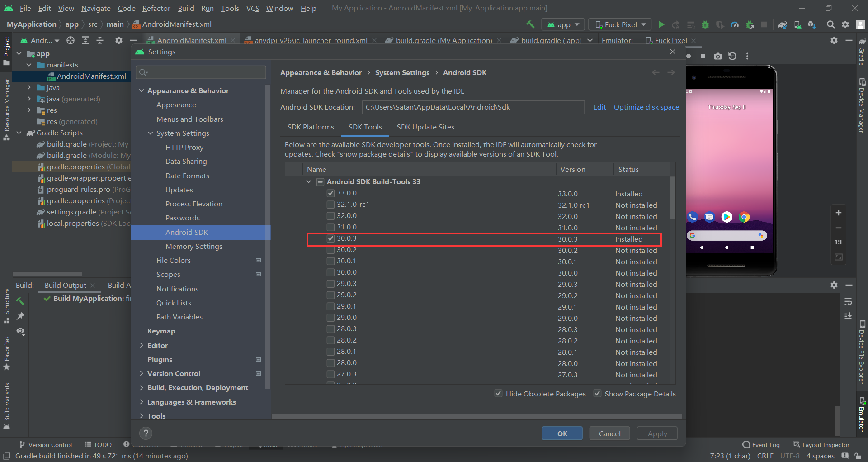Click the Edit link for SDK location
The height and width of the screenshot is (462, 868).
599,107
